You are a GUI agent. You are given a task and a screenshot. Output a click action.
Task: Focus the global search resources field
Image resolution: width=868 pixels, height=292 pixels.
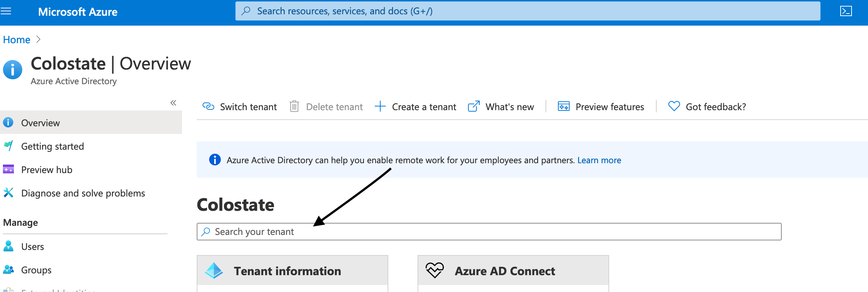pyautogui.click(x=528, y=11)
